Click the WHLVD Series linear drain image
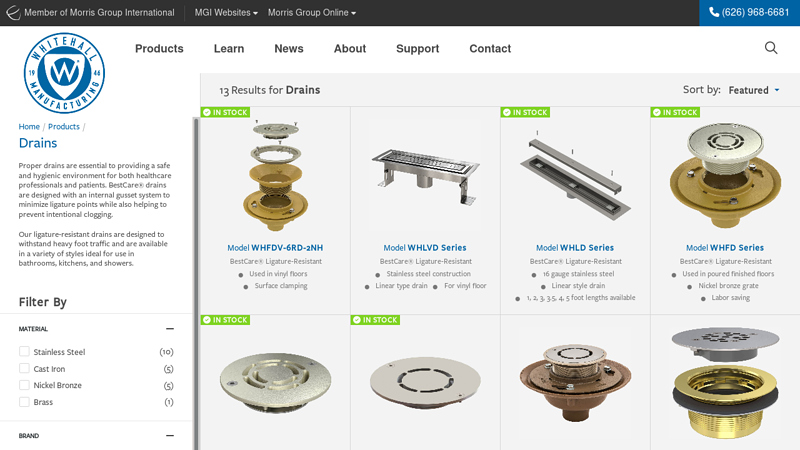The image size is (800, 450). [x=426, y=176]
